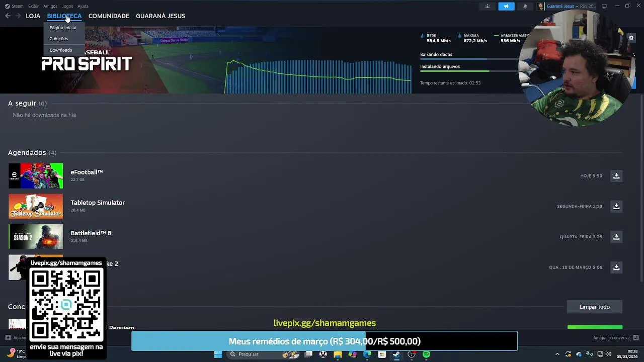Open Microsoft Edge from the taskbar
The image size is (644, 362).
[367, 354]
